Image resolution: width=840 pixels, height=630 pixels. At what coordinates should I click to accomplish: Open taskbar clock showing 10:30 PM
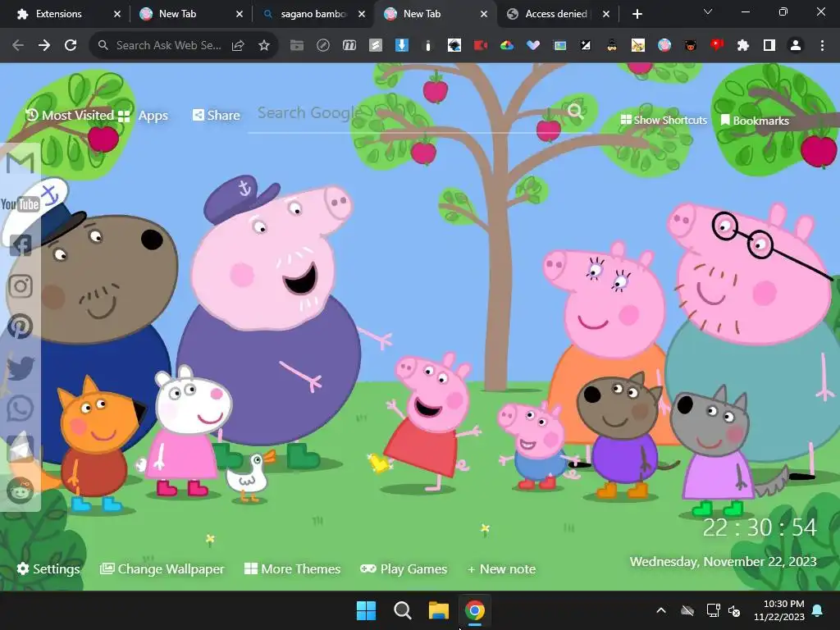point(779,610)
